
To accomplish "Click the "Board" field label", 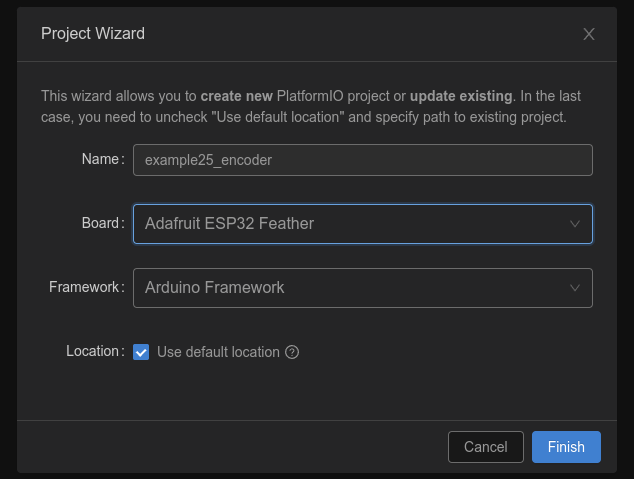I will [x=101, y=223].
